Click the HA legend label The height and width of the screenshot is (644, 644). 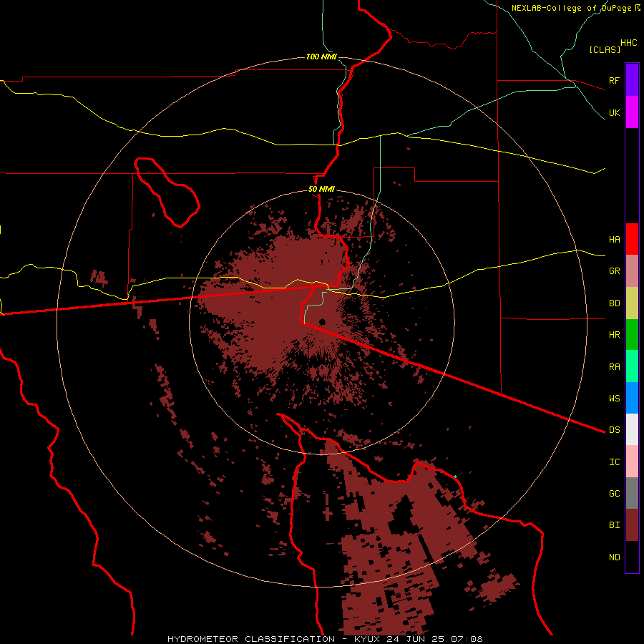614,240
